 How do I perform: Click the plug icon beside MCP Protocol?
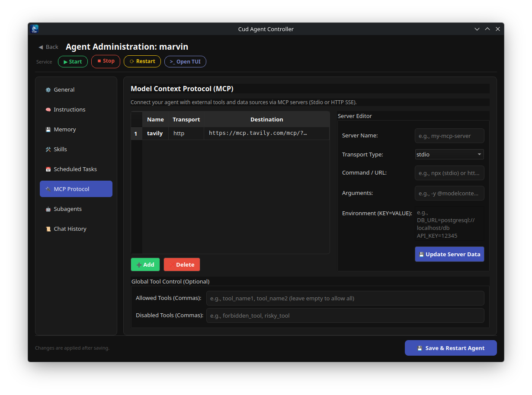[48, 189]
